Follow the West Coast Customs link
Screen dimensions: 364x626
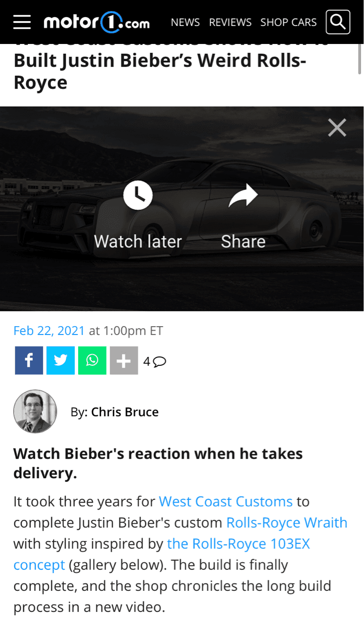point(226,501)
